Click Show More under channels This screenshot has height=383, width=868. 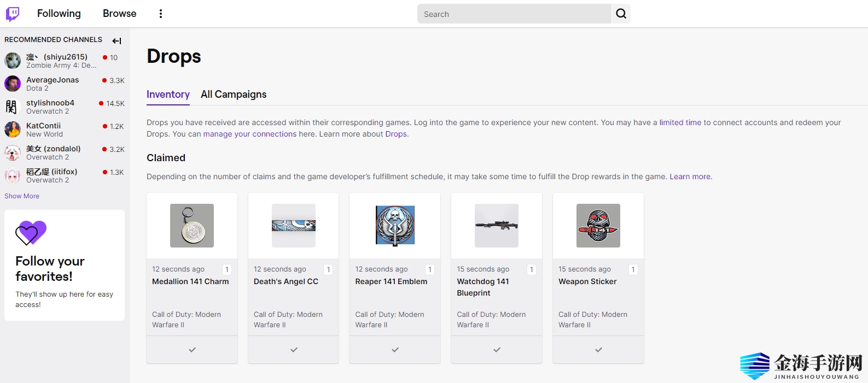pyautogui.click(x=22, y=196)
